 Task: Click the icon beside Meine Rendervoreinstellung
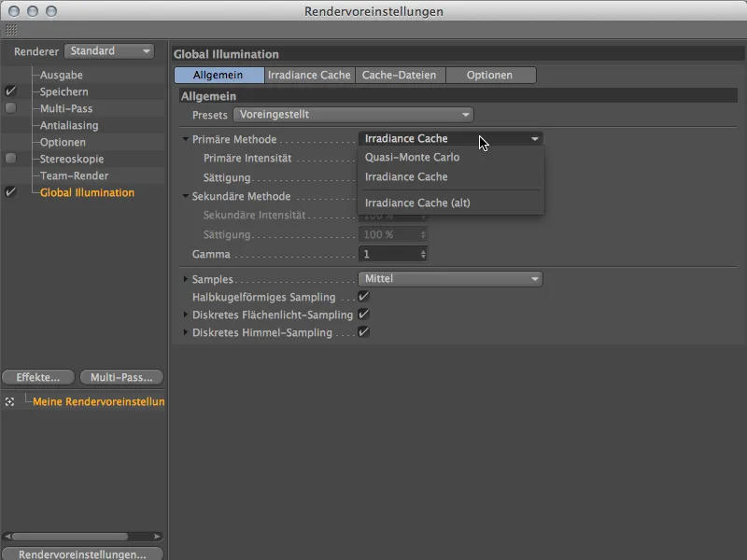(x=9, y=402)
